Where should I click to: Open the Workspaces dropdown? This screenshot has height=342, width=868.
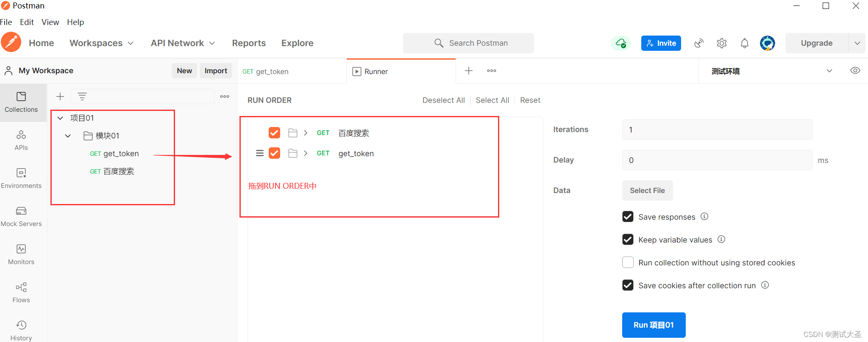pos(102,43)
